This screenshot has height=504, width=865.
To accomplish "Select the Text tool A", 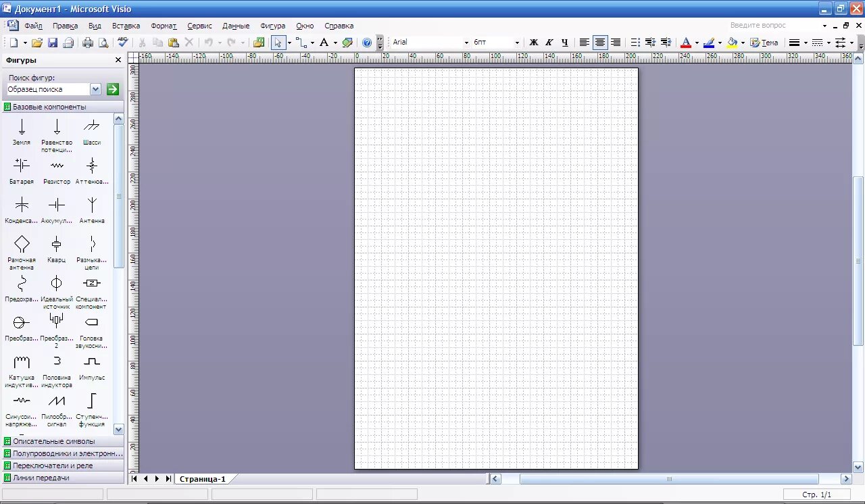I will click(x=324, y=43).
